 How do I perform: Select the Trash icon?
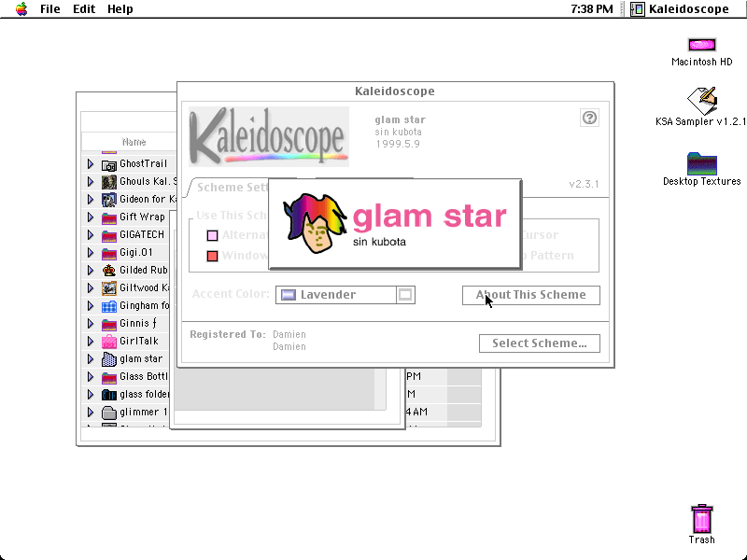pos(702,519)
